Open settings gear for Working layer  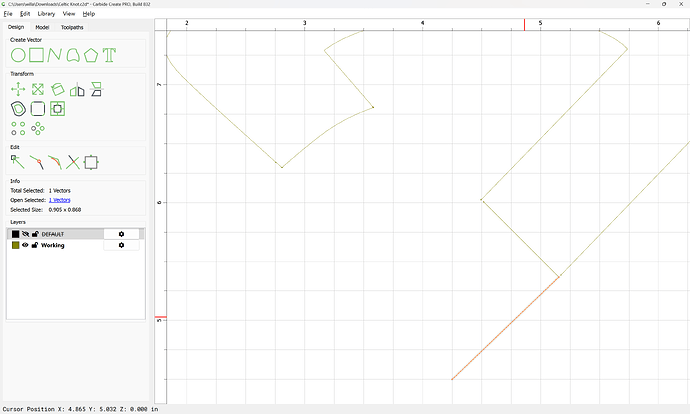click(x=121, y=245)
